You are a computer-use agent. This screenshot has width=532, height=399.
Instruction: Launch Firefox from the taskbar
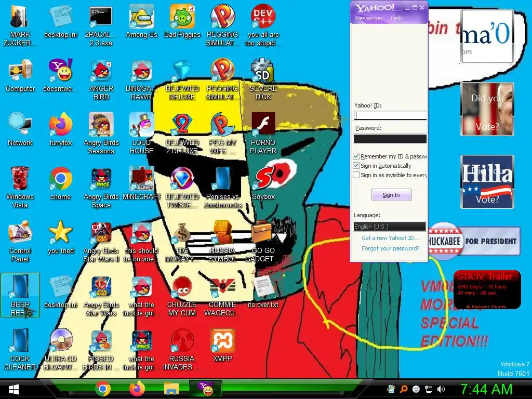(137, 389)
